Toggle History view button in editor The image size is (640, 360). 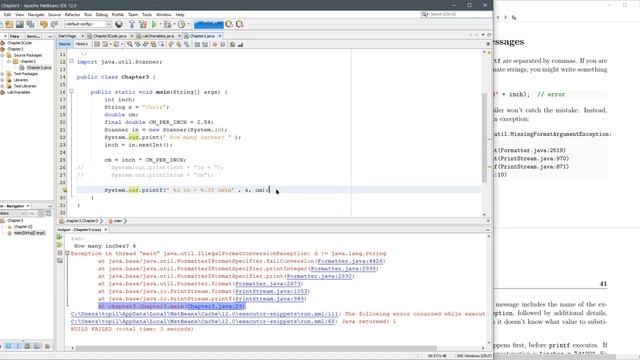(x=82, y=44)
